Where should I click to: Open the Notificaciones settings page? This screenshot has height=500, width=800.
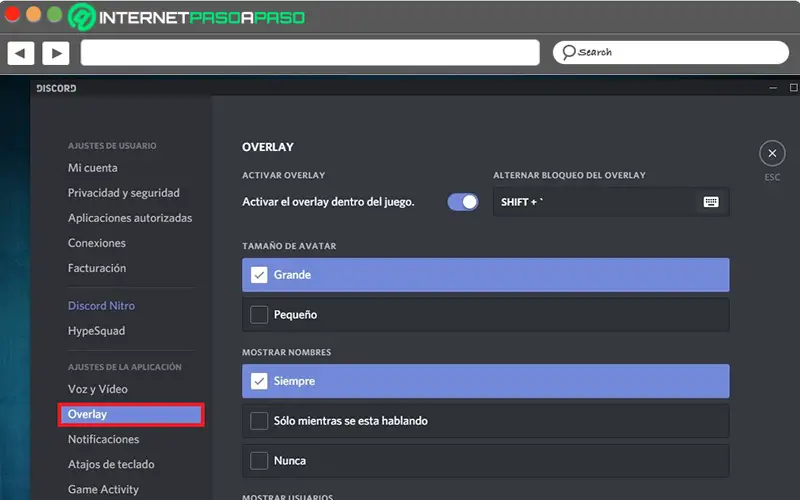point(104,439)
